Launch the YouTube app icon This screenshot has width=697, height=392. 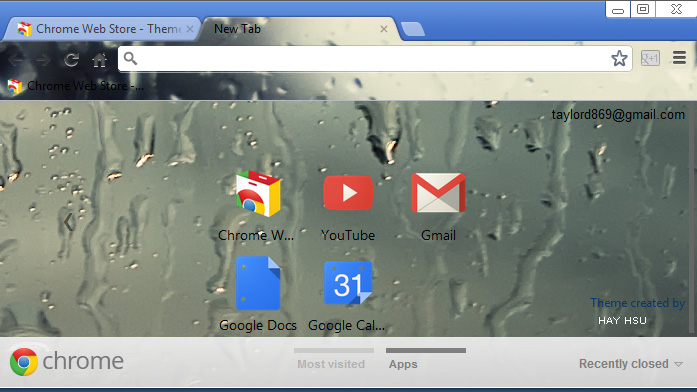pyautogui.click(x=348, y=193)
